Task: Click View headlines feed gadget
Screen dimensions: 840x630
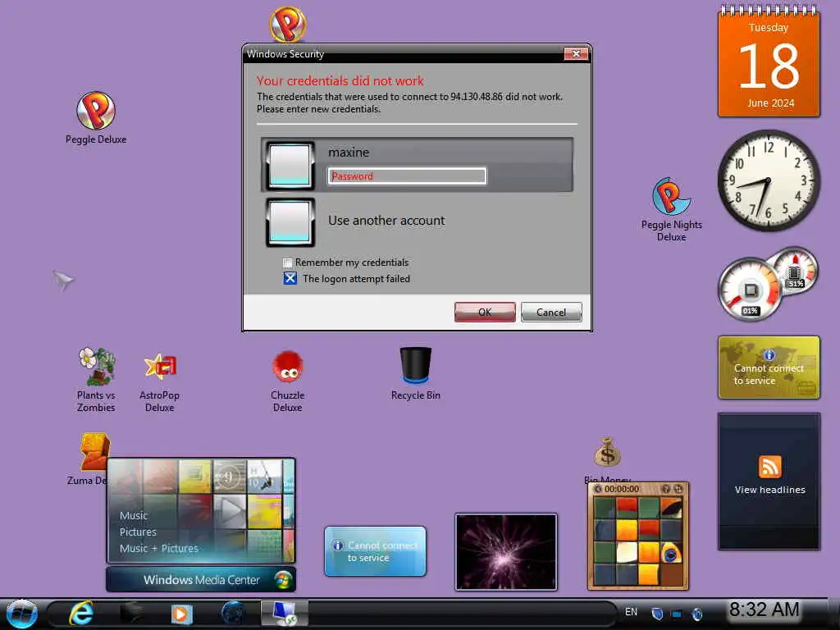Action: click(x=769, y=481)
